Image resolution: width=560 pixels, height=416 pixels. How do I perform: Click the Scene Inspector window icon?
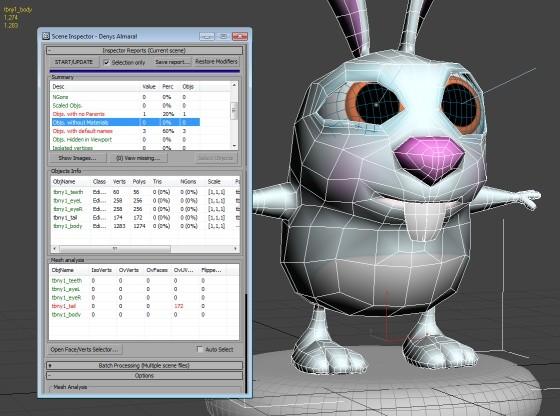(x=46, y=36)
